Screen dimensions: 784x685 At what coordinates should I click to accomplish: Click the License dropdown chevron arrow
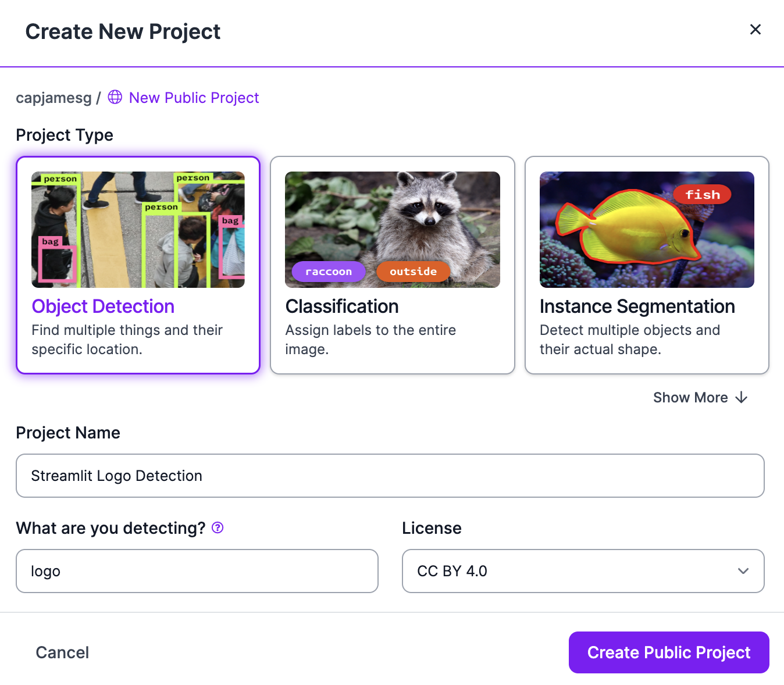(x=743, y=571)
